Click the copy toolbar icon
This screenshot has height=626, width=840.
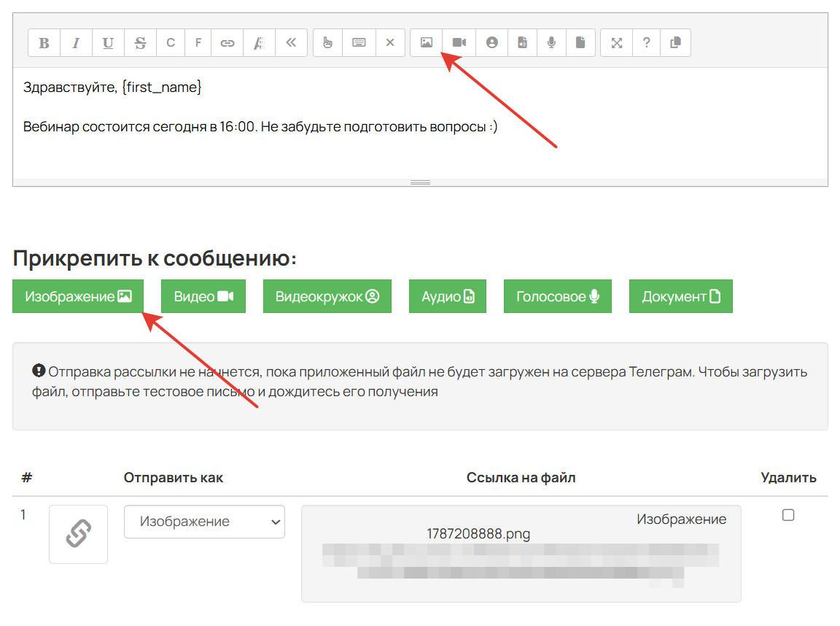click(x=675, y=43)
